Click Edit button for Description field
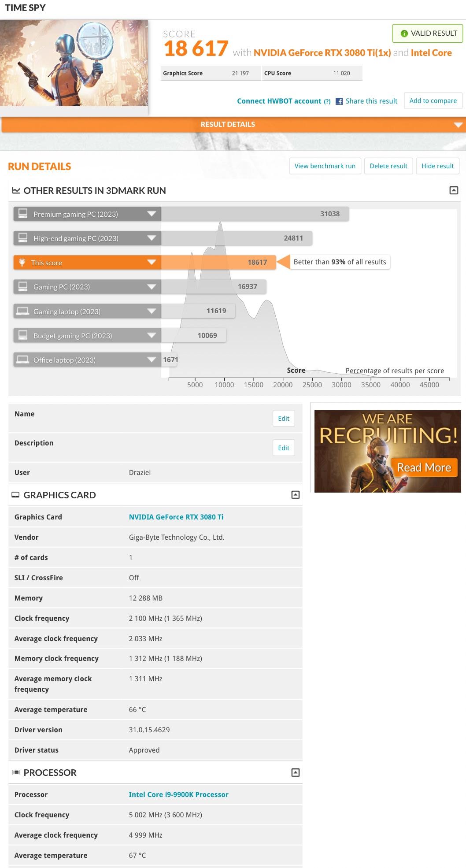The image size is (466, 868). click(284, 448)
